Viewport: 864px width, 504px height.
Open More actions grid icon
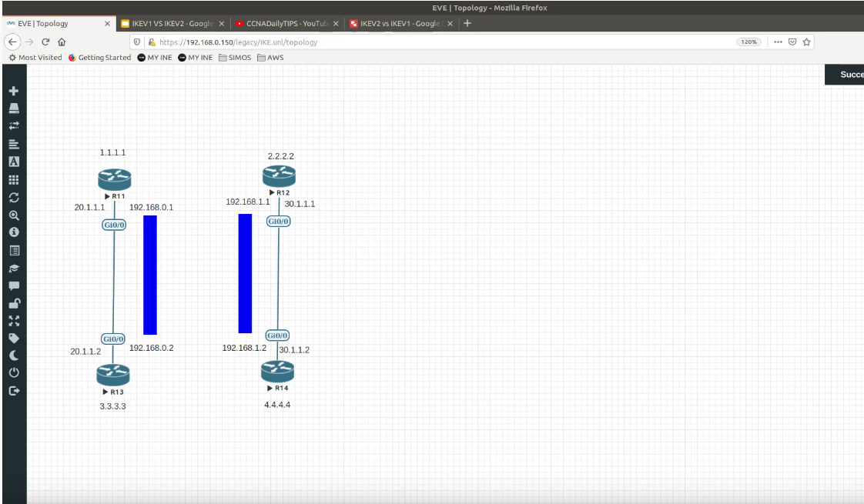[14, 179]
